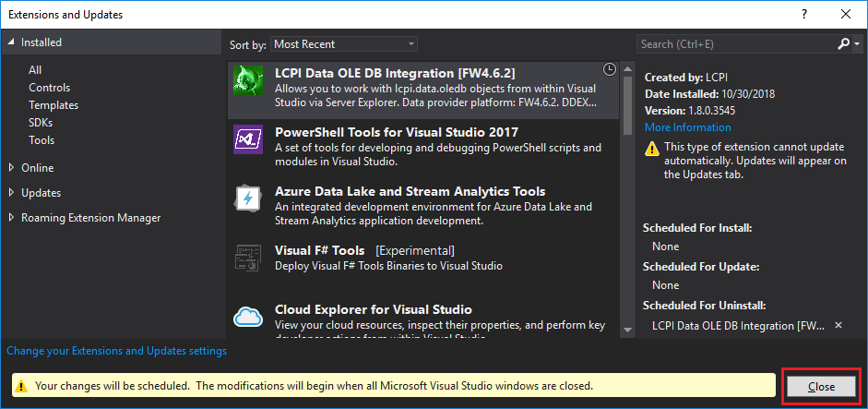
Task: Expand the Online tree node
Action: point(12,167)
